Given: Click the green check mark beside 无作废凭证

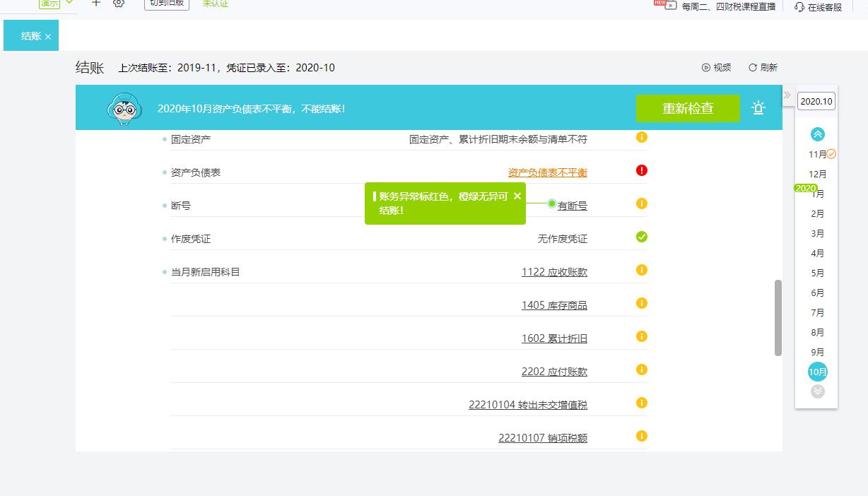Looking at the screenshot, I should coord(640,237).
